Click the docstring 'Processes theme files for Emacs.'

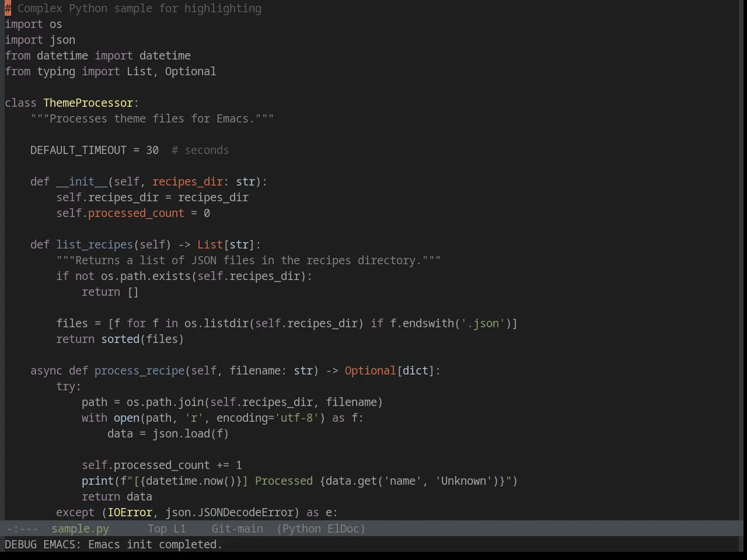152,118
